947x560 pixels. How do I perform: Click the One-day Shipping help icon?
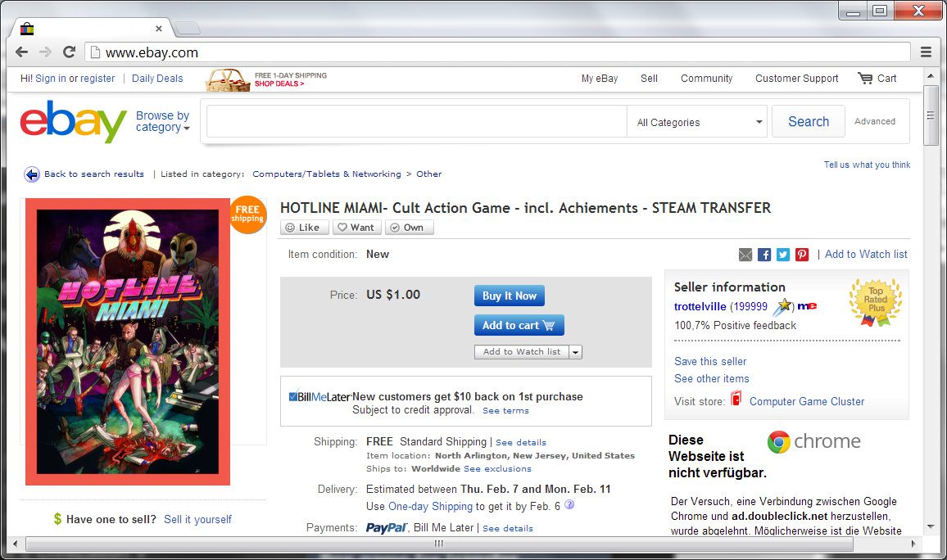pyautogui.click(x=569, y=504)
